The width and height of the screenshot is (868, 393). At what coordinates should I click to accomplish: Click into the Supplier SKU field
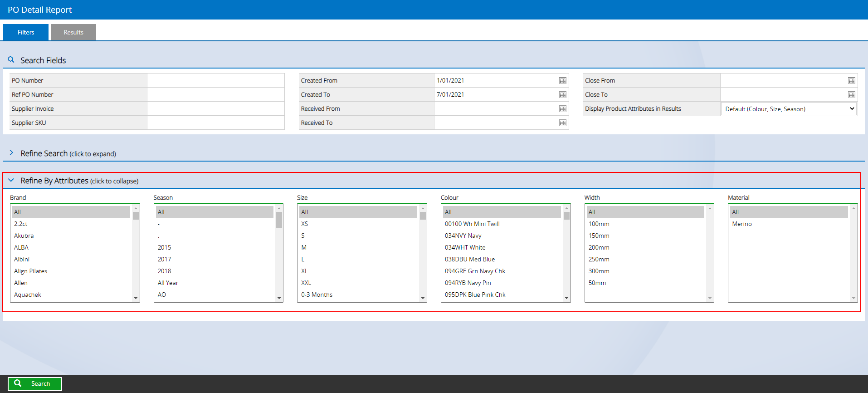tap(216, 123)
